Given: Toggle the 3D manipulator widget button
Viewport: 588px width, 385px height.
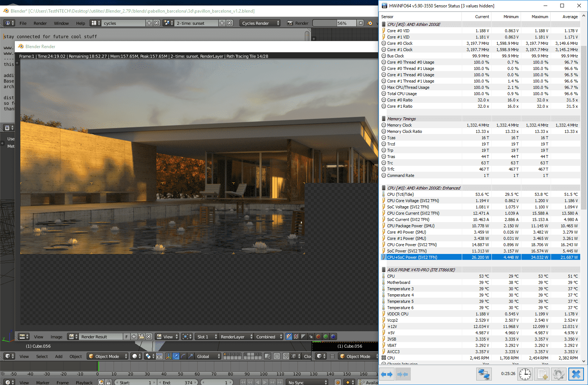Looking at the screenshot, I should (x=168, y=356).
